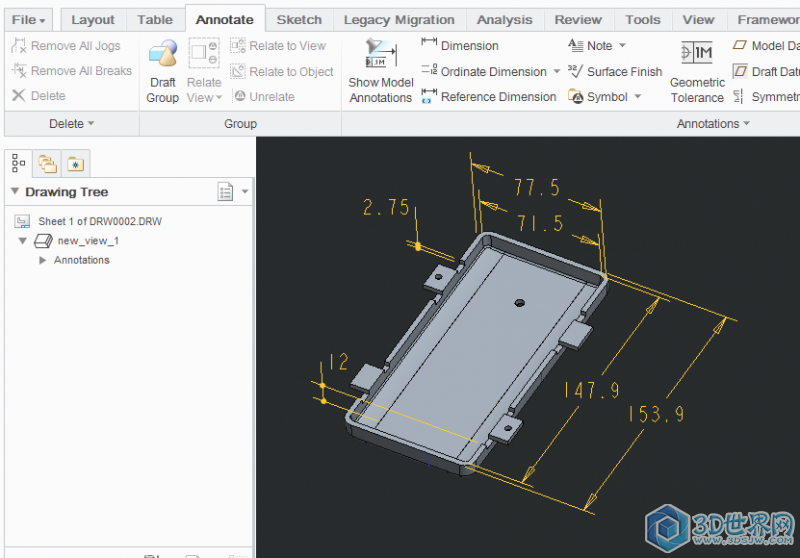
Task: Open the Note dropdown arrow
Action: pos(622,46)
